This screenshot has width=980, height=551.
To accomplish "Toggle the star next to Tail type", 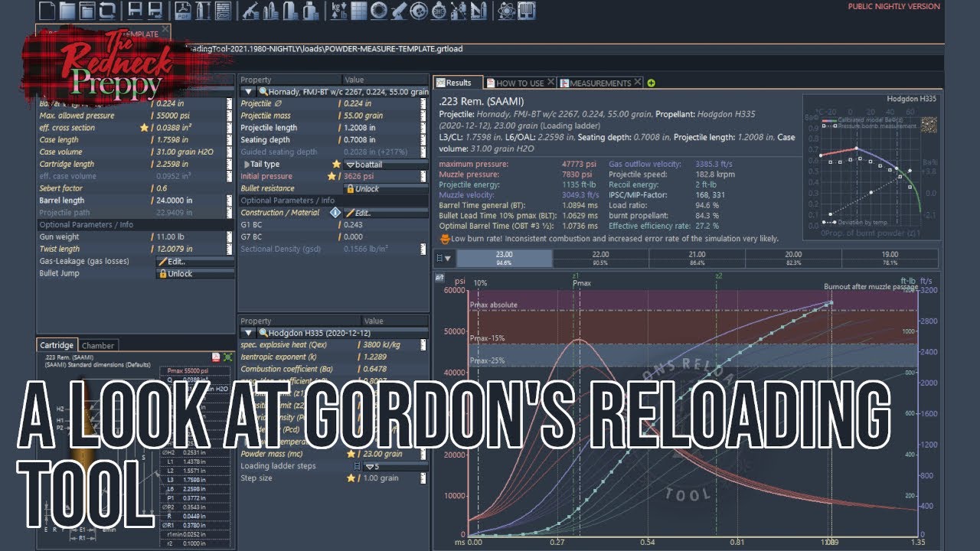I will (x=336, y=164).
